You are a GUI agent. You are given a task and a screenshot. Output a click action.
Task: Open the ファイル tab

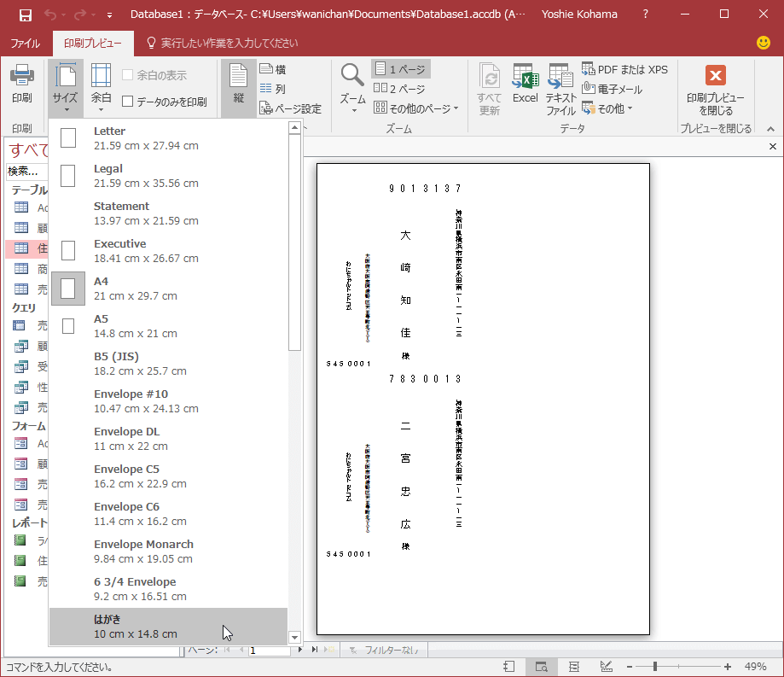tap(26, 44)
